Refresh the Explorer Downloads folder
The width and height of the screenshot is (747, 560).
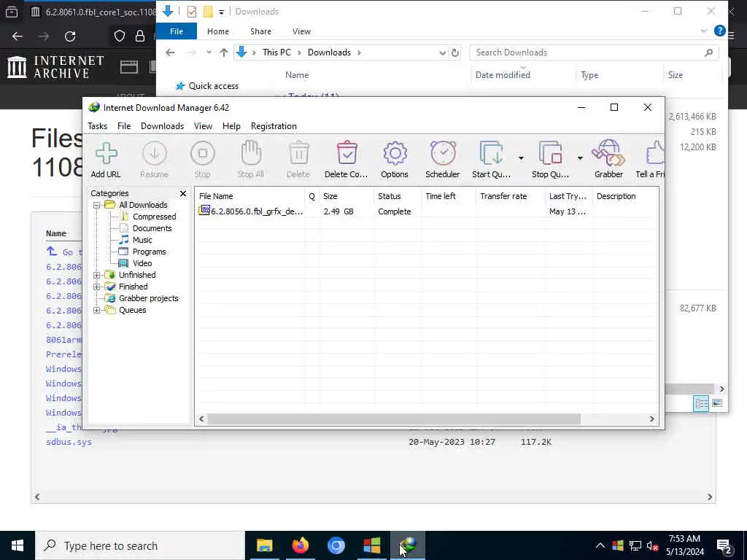[x=455, y=52]
